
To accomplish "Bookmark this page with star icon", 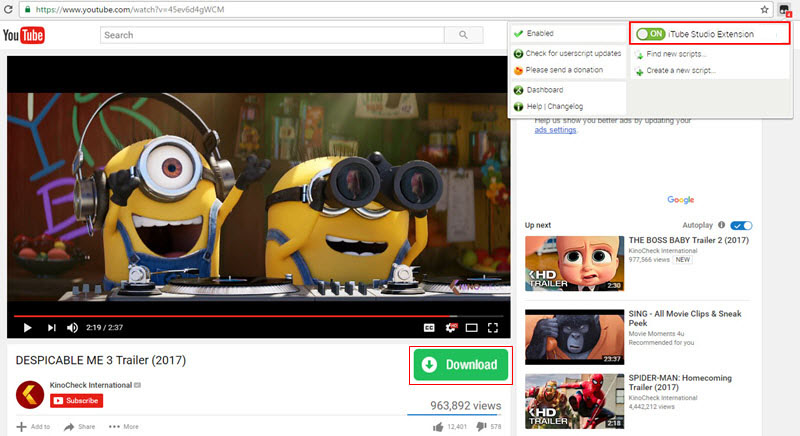I will [764, 9].
